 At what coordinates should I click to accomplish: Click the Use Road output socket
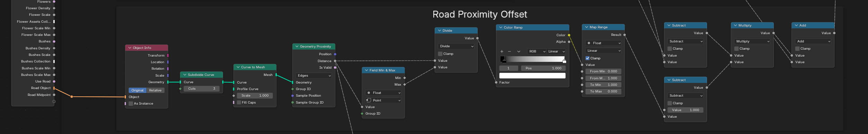tap(54, 82)
